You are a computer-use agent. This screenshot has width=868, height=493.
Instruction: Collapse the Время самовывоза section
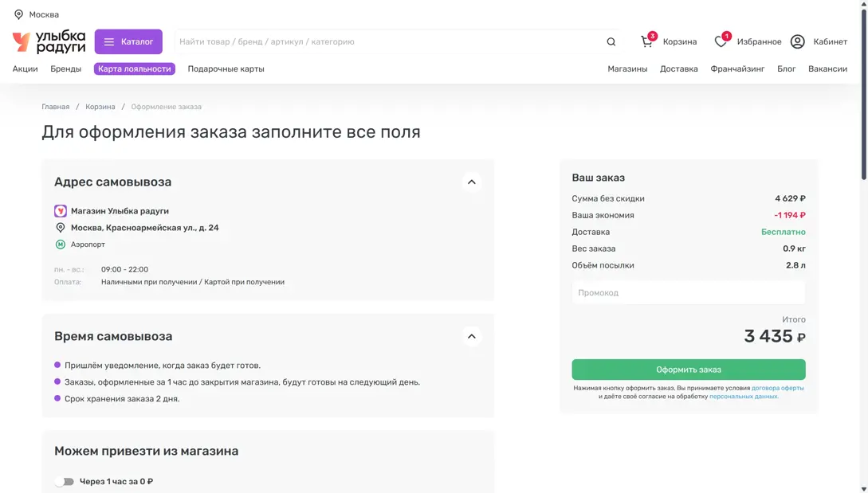click(x=472, y=336)
